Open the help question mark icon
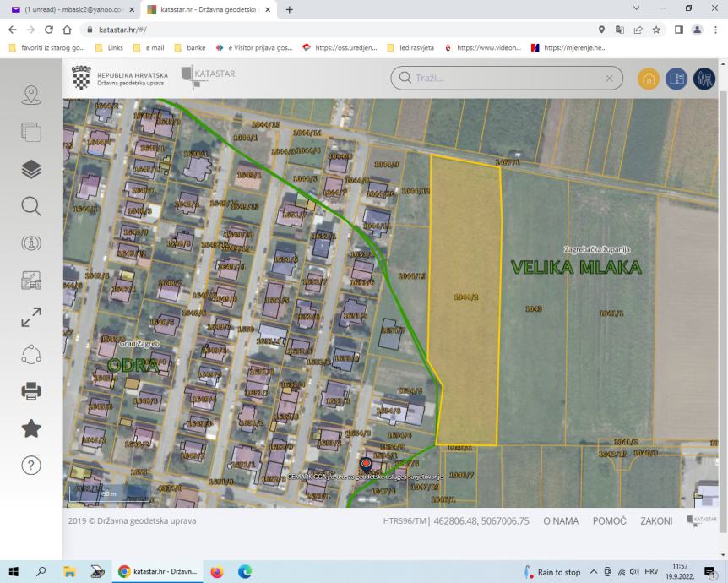Viewport: 728px width, 583px height. [31, 465]
